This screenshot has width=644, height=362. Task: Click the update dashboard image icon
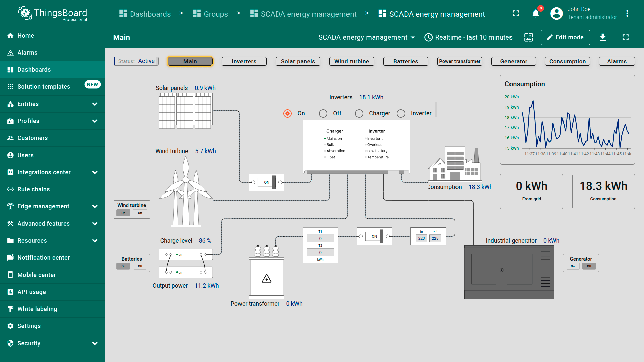click(528, 37)
